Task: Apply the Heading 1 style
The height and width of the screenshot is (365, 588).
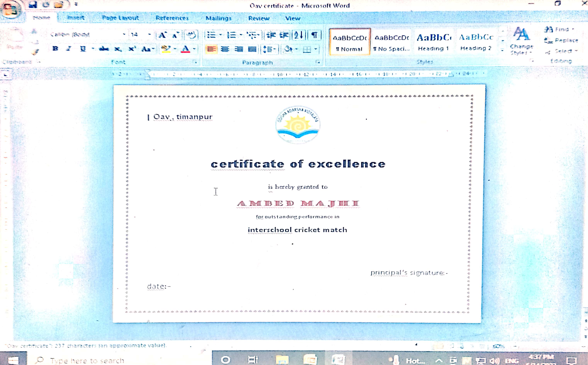Action: pyautogui.click(x=434, y=42)
